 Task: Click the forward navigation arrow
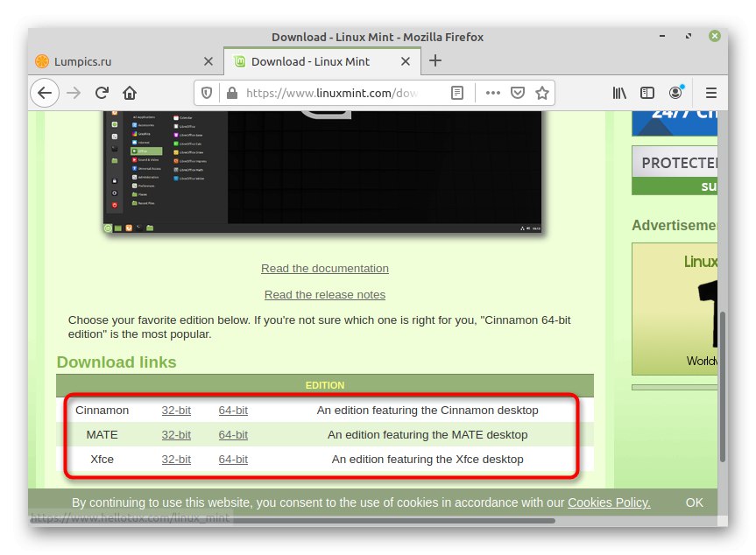[74, 93]
